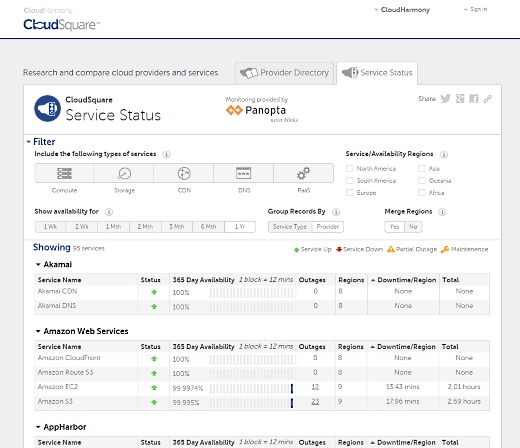Screen dimensions: 520x448
Task: Click info icon next to Merge Regions
Action: 442,212
